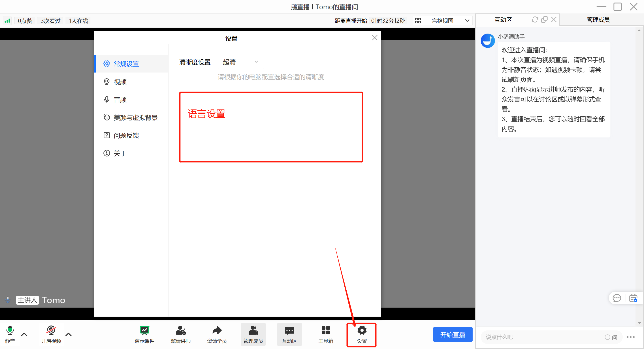
Task: Click the 设置 gear icon in bottom toolbar
Action: pos(362,330)
